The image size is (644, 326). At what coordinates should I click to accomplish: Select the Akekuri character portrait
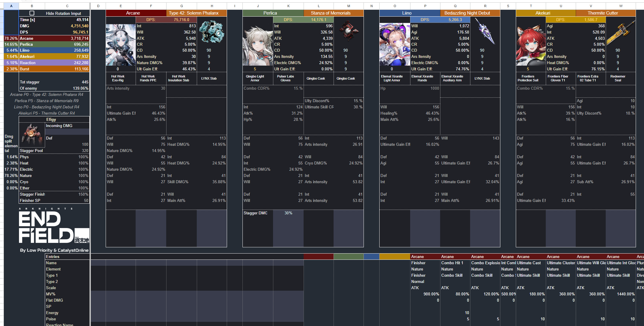coord(531,45)
